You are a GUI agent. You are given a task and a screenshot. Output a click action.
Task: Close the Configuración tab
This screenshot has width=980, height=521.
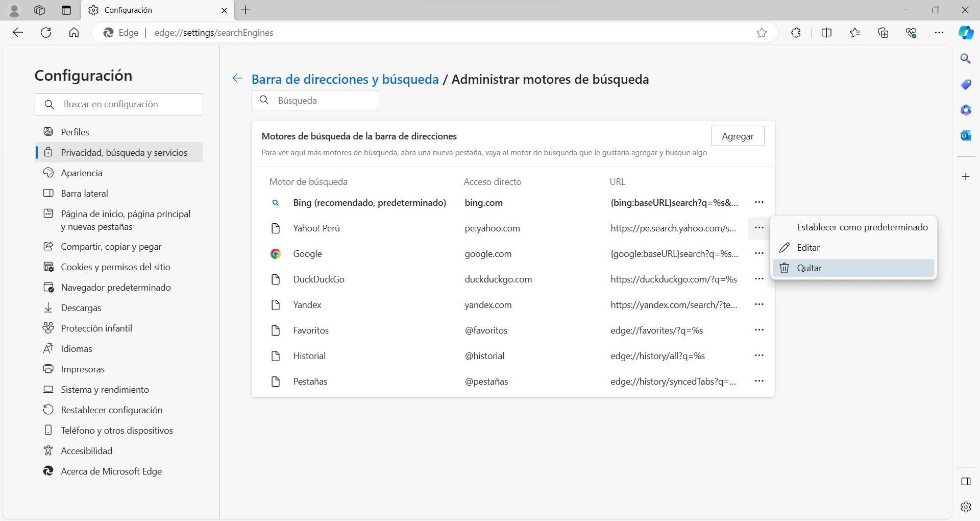tap(224, 10)
